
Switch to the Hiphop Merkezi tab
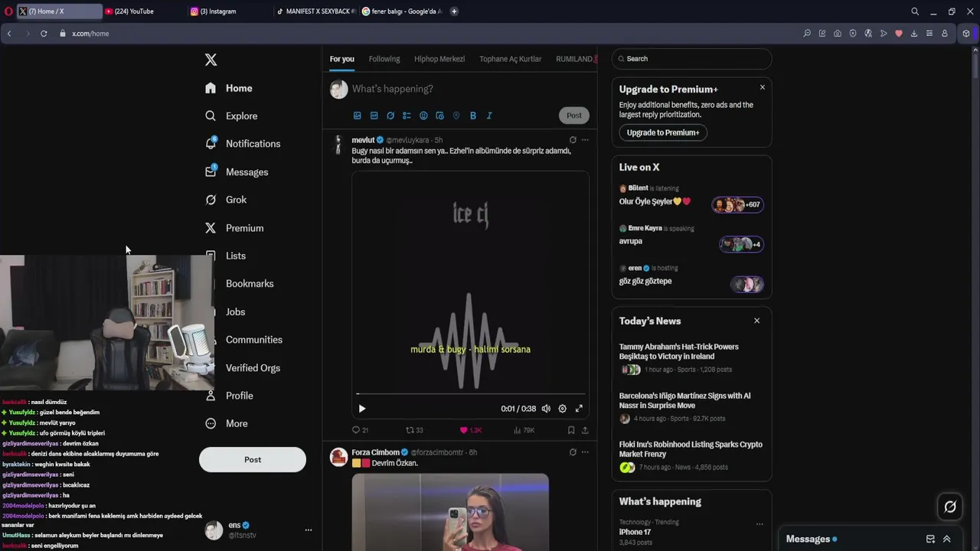(x=439, y=59)
